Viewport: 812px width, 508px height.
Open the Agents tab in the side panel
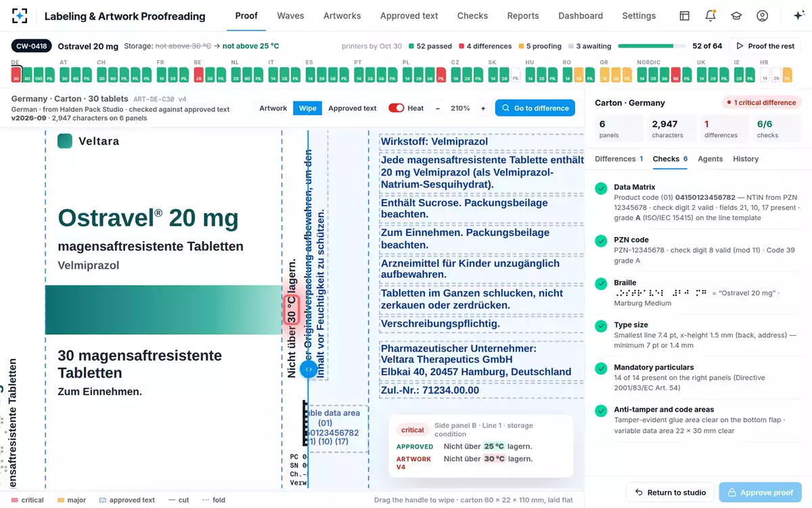coord(710,159)
